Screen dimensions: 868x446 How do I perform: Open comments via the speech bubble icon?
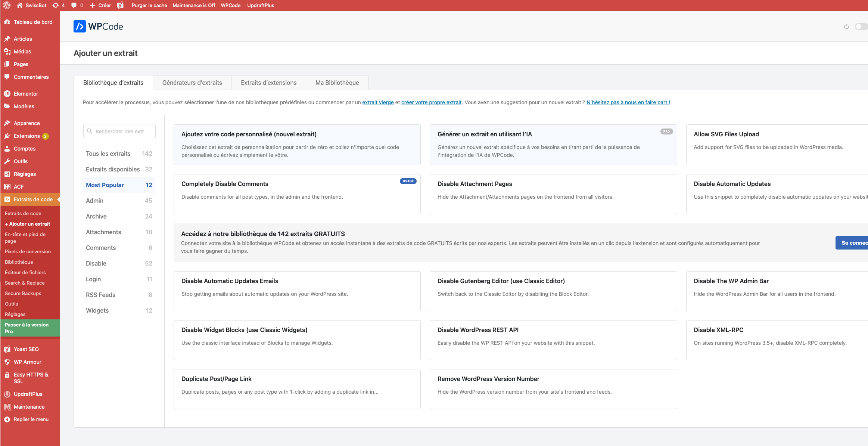tap(74, 5)
